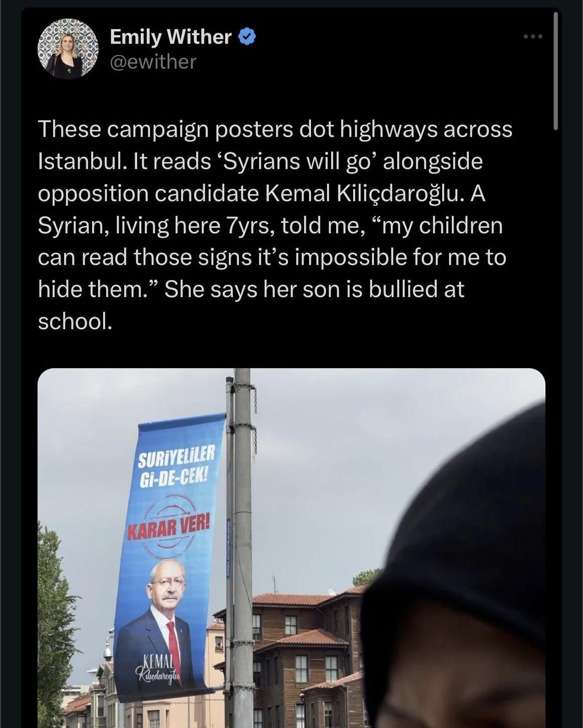Click the word 'school.' ending the tweet

click(75, 321)
